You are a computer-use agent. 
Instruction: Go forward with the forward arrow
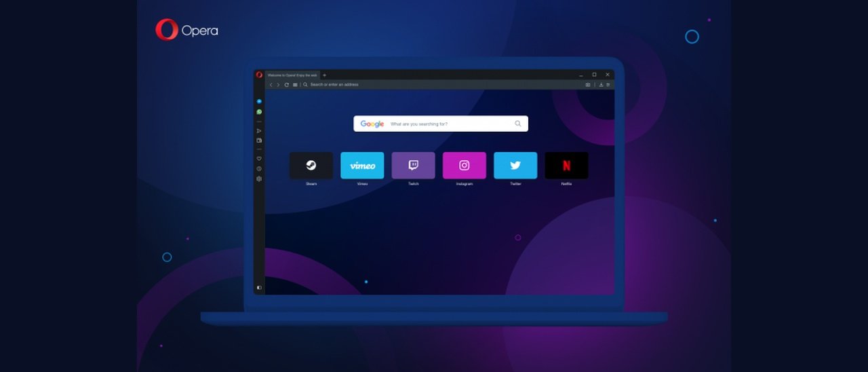(279, 85)
